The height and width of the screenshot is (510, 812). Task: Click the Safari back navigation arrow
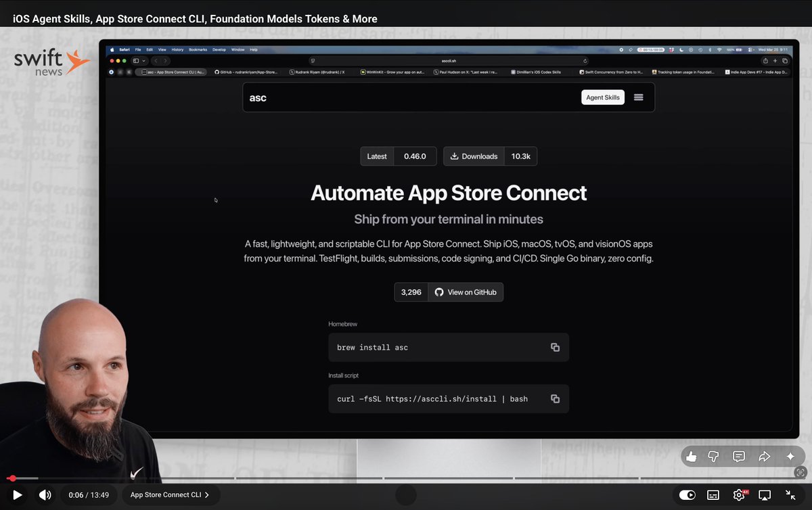click(x=156, y=60)
